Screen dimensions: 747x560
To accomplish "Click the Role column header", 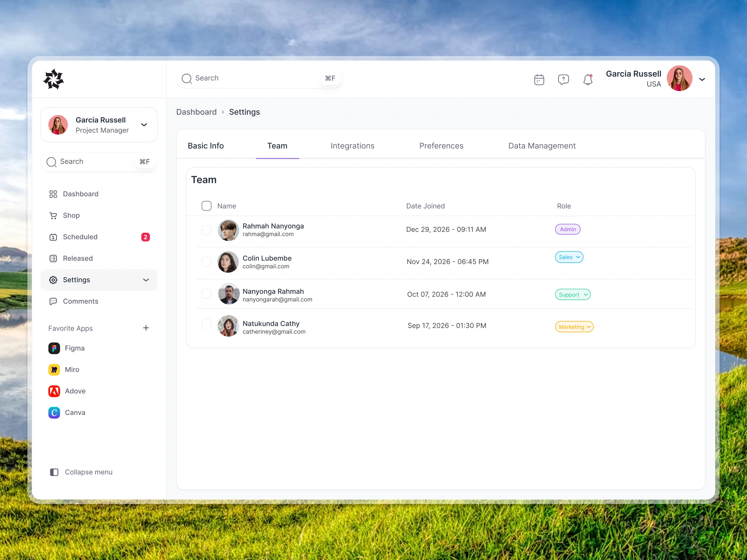I will click(564, 206).
